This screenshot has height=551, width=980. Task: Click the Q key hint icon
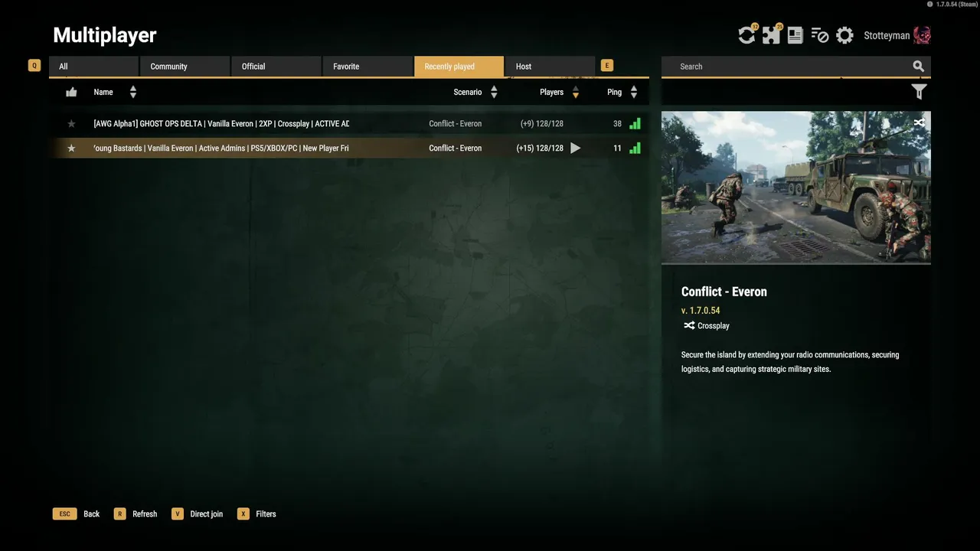point(34,66)
